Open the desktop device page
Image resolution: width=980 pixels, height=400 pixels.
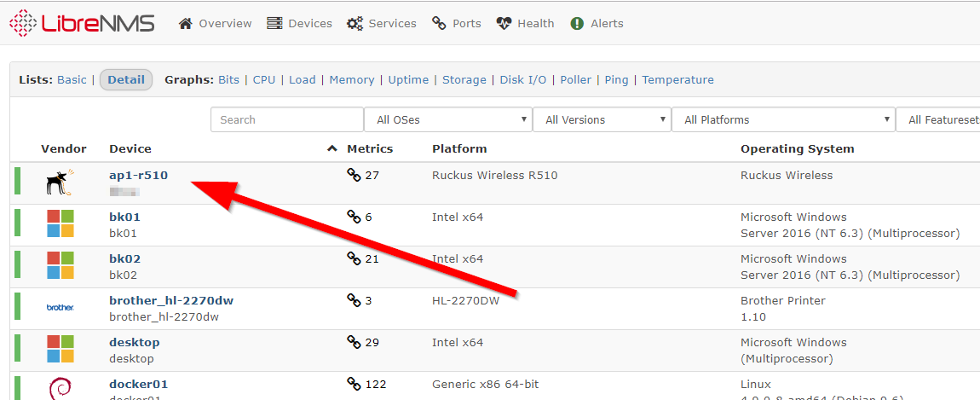(135, 342)
